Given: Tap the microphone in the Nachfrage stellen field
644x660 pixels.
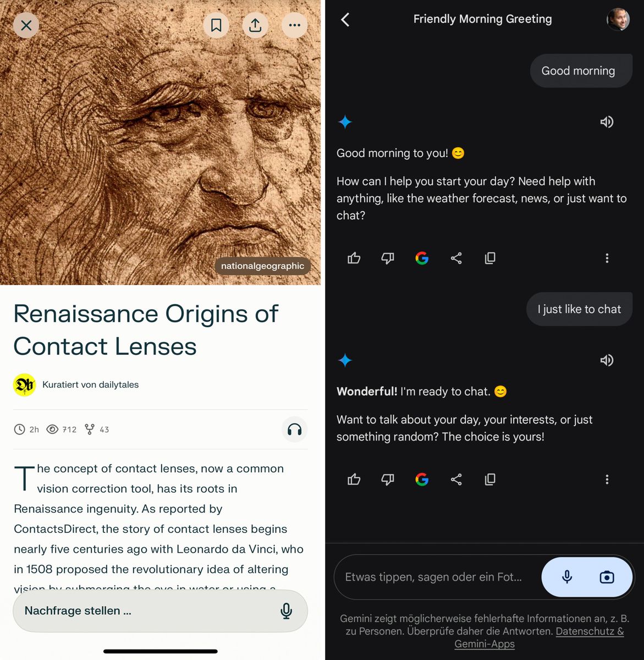Looking at the screenshot, I should coord(286,611).
